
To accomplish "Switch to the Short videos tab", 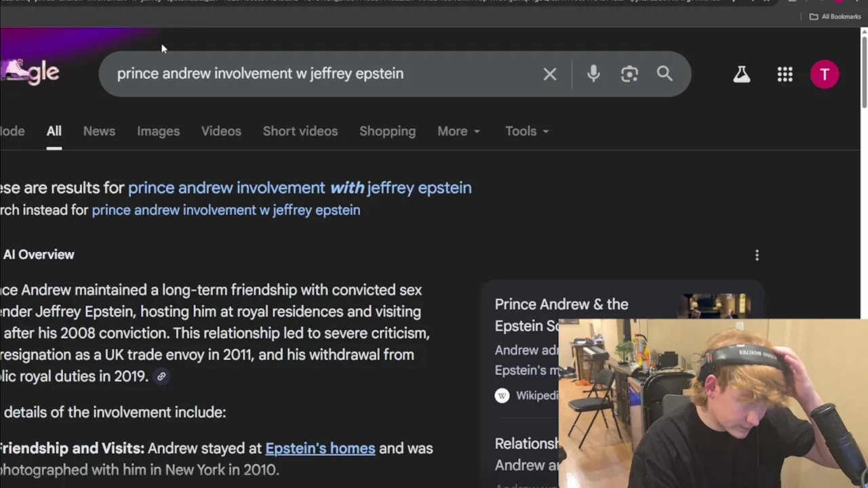I will coord(300,131).
